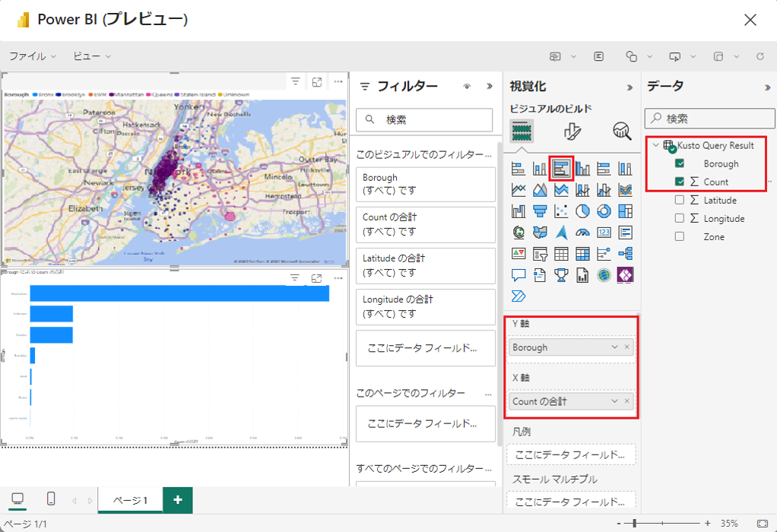Image resolution: width=777 pixels, height=532 pixels.
Task: Select the funnel chart visual icon
Action: [x=540, y=211]
